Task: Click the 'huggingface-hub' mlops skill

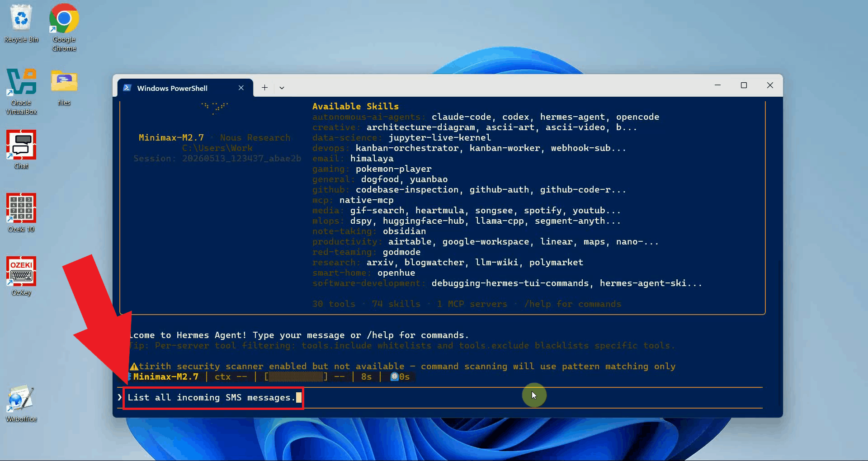Action: coord(423,221)
